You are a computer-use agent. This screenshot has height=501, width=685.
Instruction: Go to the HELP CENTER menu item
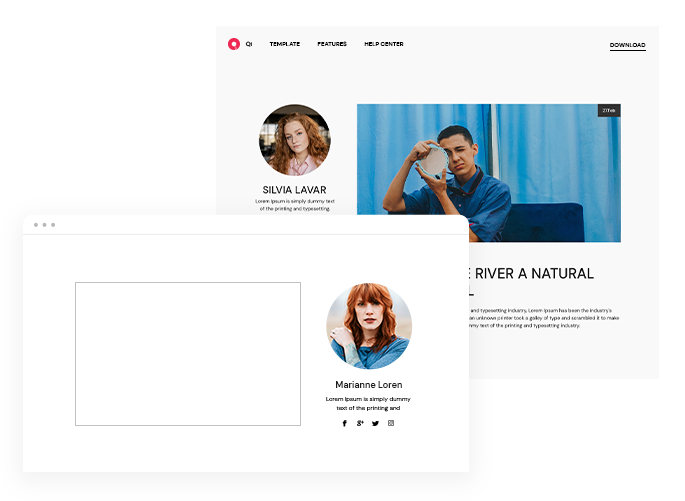click(384, 44)
